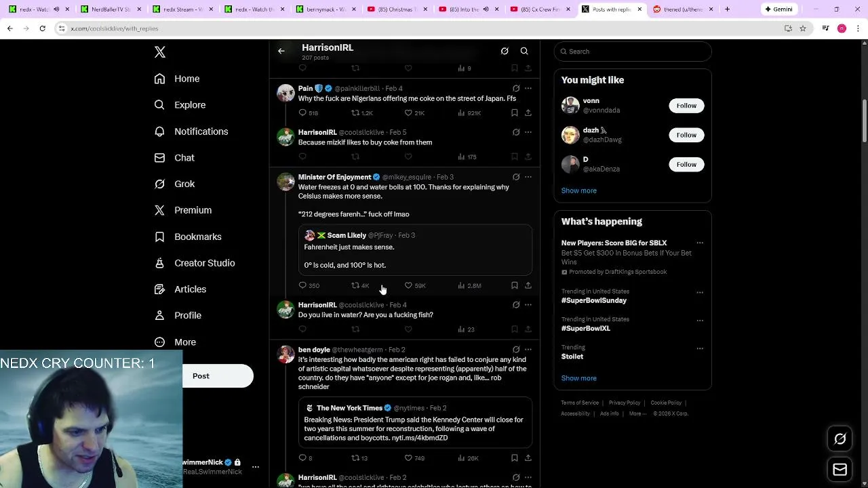
Task: Open quoted Scam Likely post
Action: click(415, 249)
